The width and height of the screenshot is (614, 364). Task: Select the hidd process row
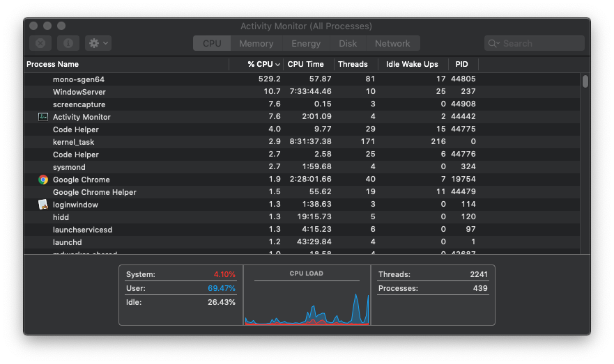coord(302,217)
